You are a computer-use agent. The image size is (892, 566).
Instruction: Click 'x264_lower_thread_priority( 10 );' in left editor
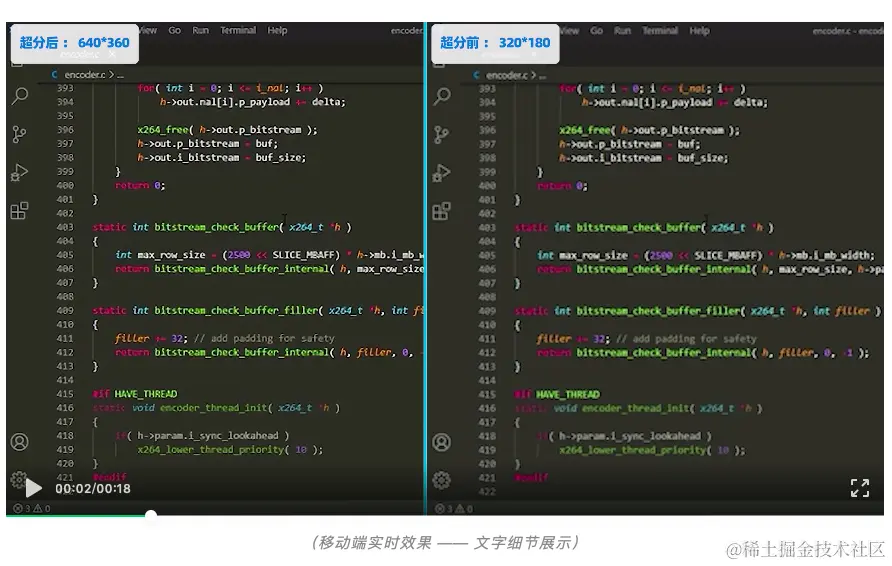pyautogui.click(x=230, y=449)
